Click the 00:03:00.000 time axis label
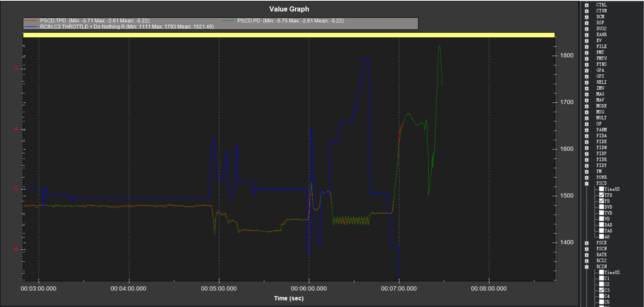Viewport: 644px width, 307px height. point(39,289)
